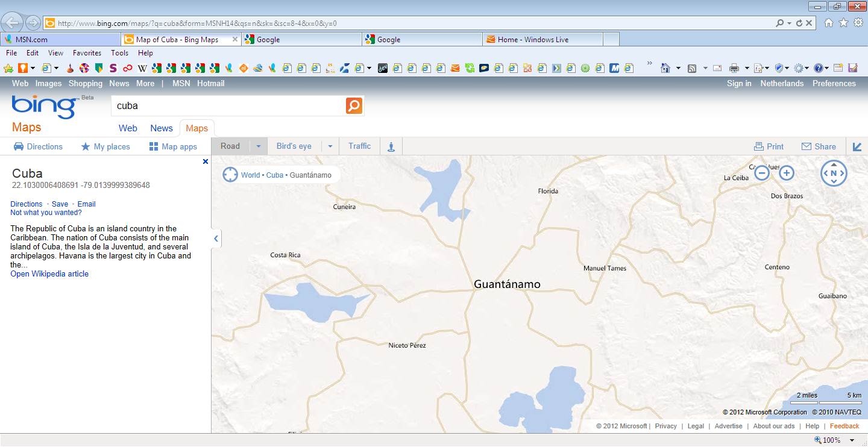Open Favorites star in top-right corner
The height and width of the screenshot is (447, 868).
[843, 23]
